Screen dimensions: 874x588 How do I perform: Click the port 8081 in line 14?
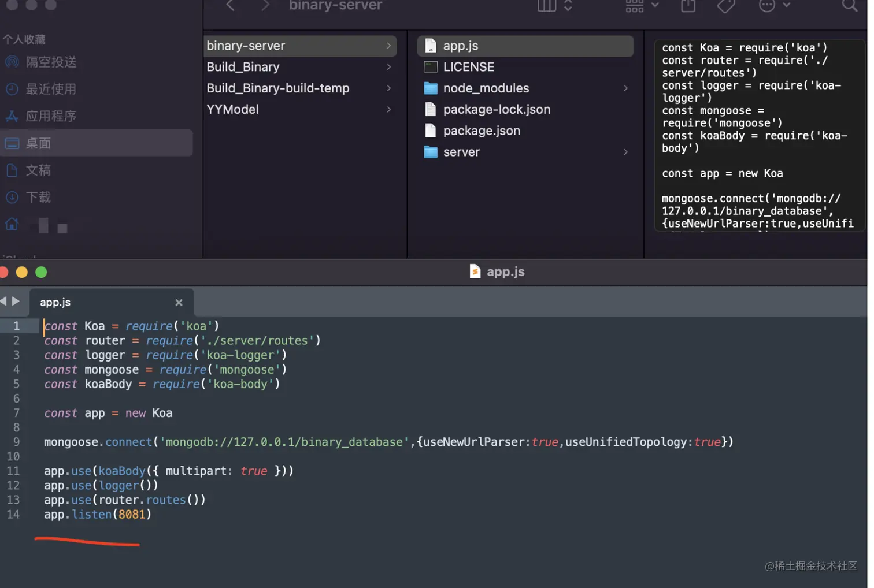[132, 514]
